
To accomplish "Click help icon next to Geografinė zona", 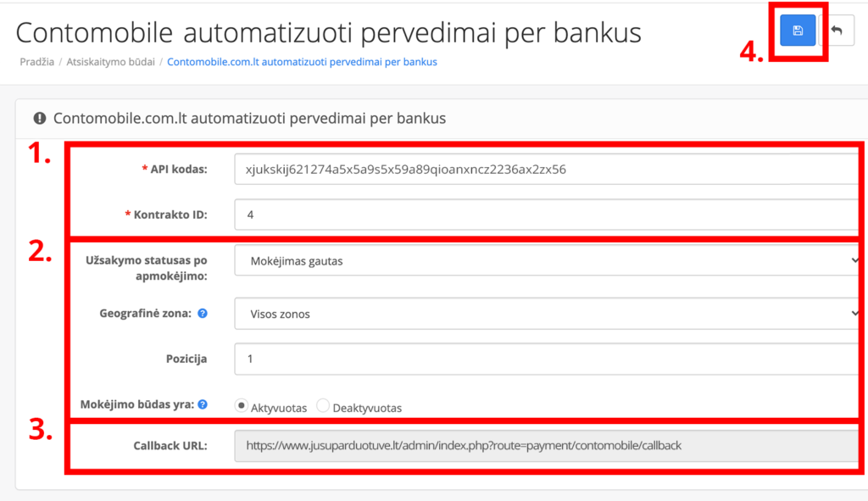I will (203, 314).
